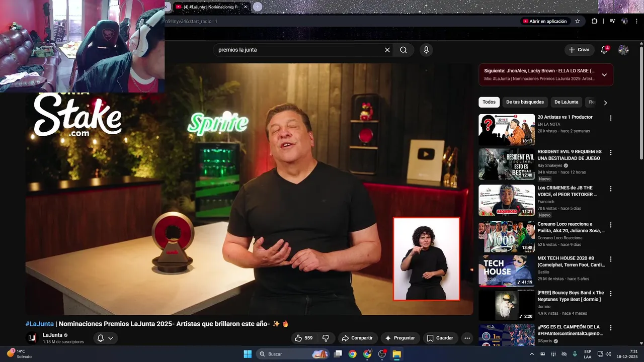This screenshot has height=362, width=644.
Task: Click the 'Preguntar' button
Action: (x=399, y=338)
